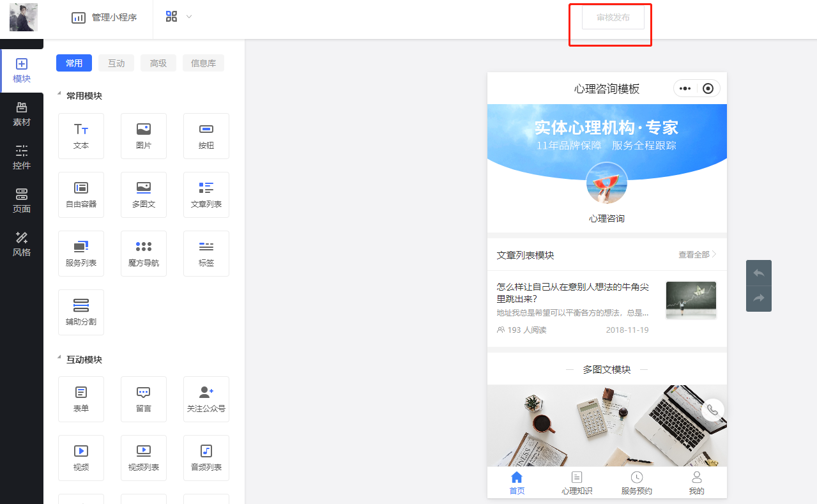Select the 文章列表 module
The image size is (817, 504).
tap(206, 195)
